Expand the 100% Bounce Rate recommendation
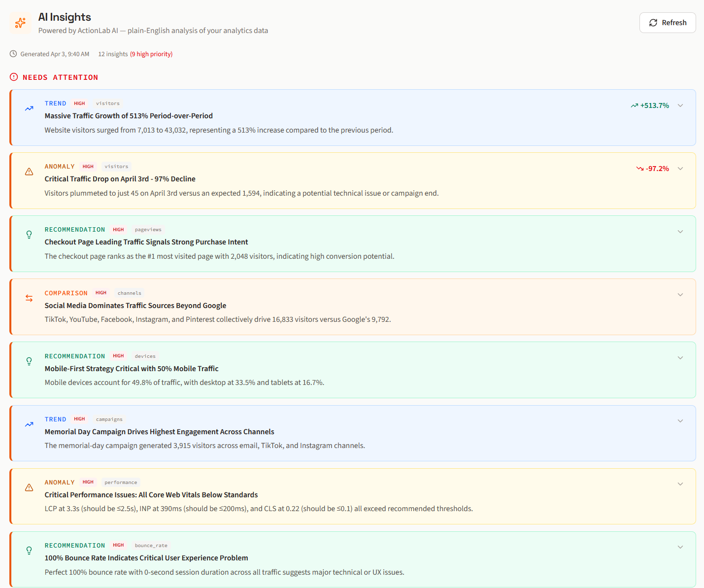 [x=680, y=547]
